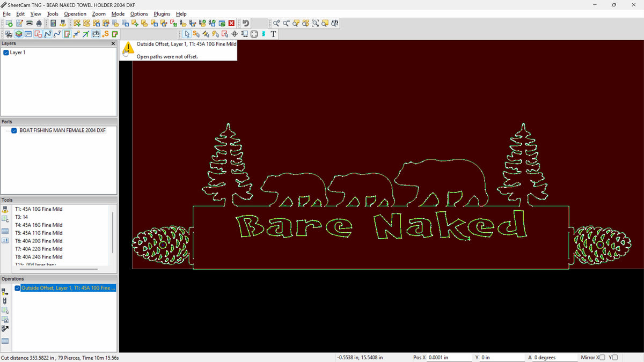Click the green rapid arrow display icon
Image resolution: width=644 pixels, height=362 pixels.
86,34
